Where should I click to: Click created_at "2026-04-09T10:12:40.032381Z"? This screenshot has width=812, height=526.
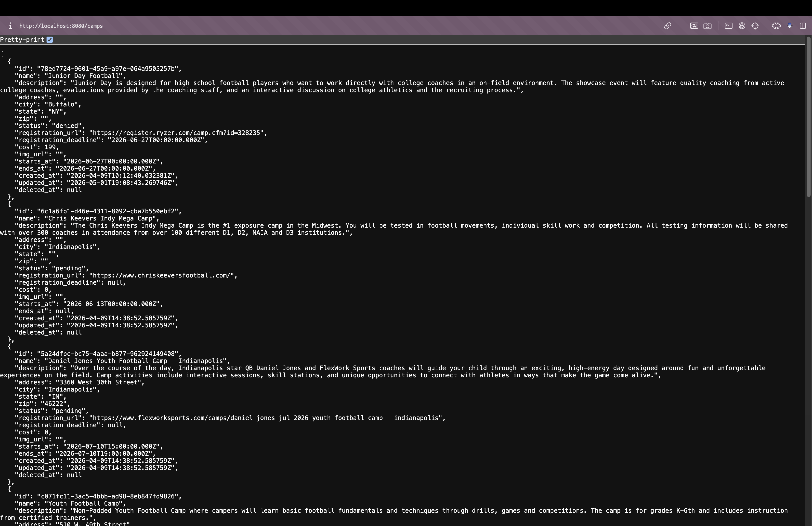pos(120,175)
